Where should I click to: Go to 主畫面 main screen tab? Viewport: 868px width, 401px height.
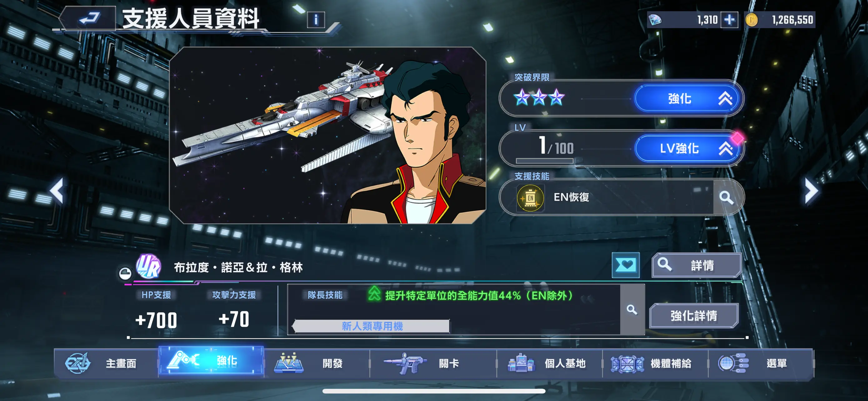click(x=106, y=363)
